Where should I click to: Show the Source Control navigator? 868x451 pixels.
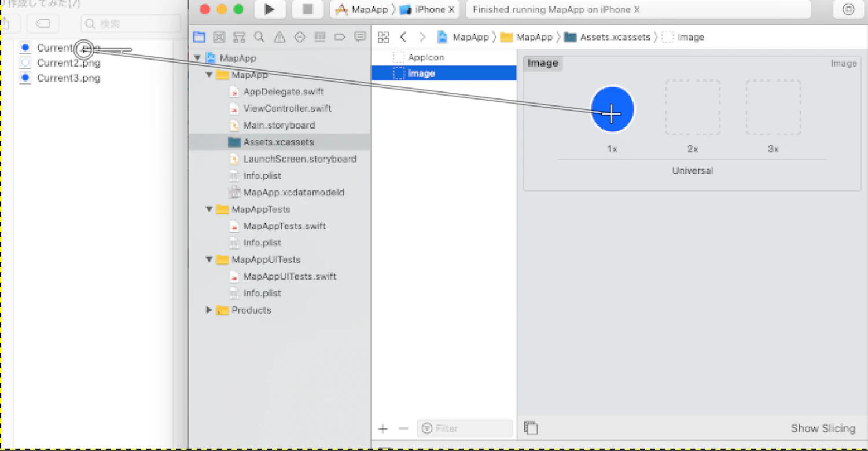click(x=219, y=37)
